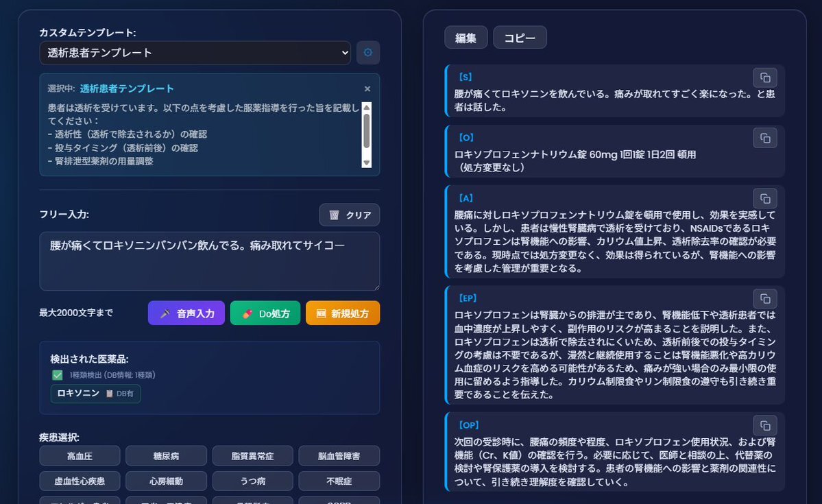
Task: Click the 【O】 section heading
Action: [x=465, y=137]
